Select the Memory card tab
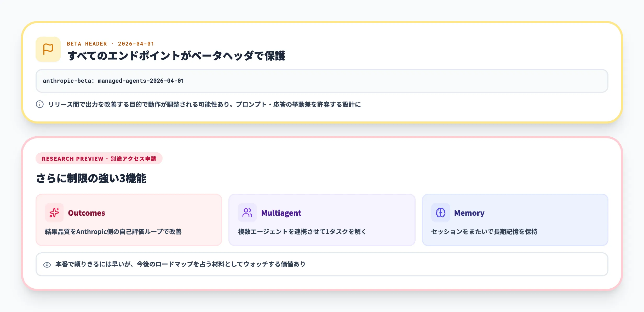This screenshot has height=312, width=644. [515, 220]
